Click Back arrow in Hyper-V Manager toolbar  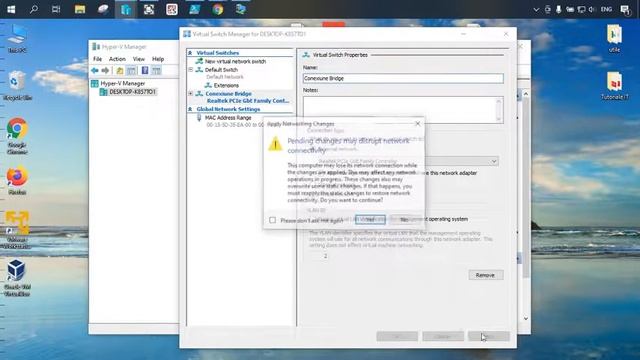95,71
